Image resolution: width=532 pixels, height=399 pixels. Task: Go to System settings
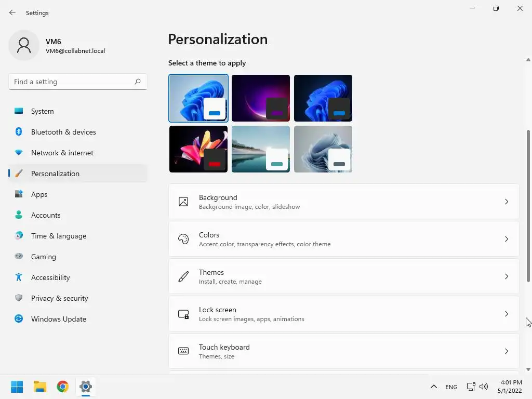pos(78,111)
